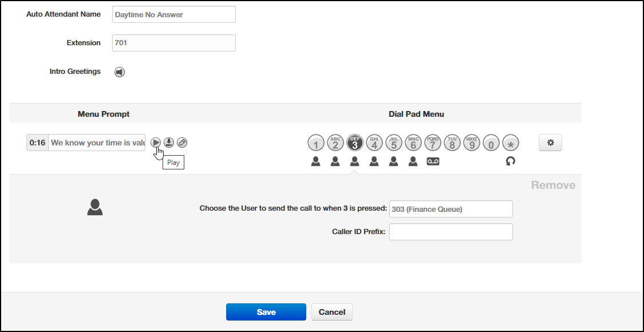Image resolution: width=644 pixels, height=332 pixels.
Task: Select dial pad key 1
Action: (x=316, y=143)
